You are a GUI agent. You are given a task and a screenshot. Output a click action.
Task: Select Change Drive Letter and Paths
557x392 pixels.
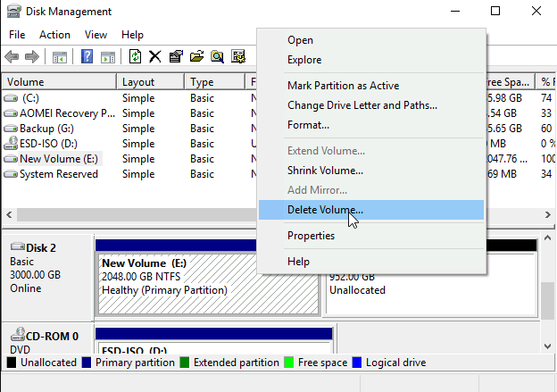coord(371,105)
